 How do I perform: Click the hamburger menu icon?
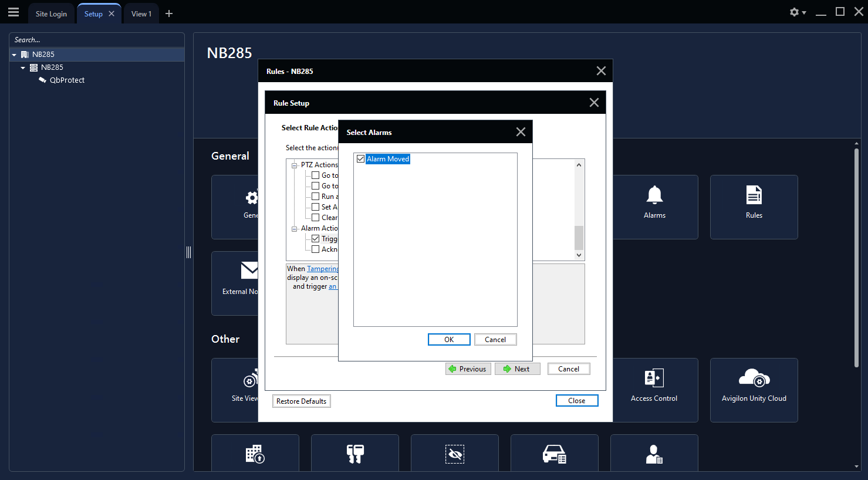click(13, 12)
